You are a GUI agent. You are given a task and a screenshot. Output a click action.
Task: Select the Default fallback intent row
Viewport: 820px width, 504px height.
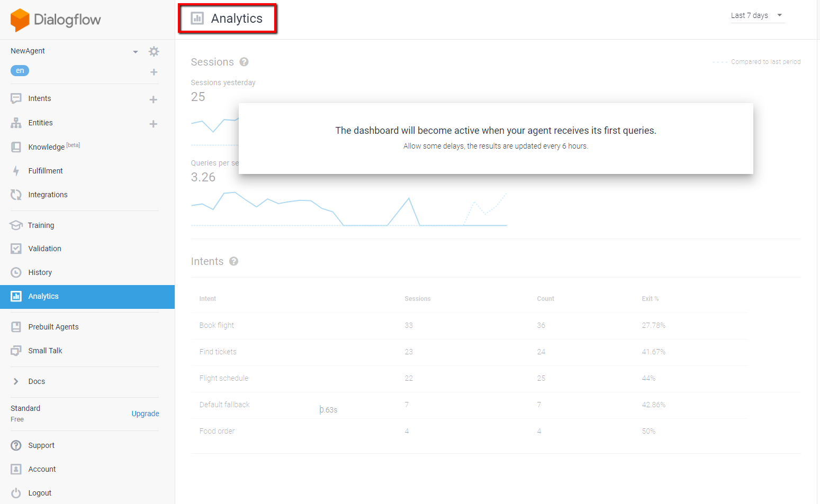pyautogui.click(x=470, y=405)
